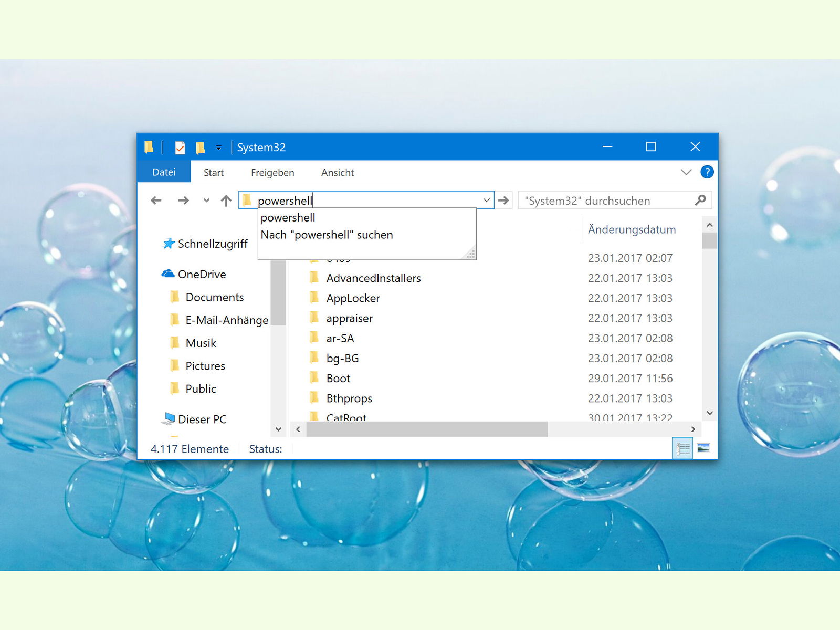This screenshot has width=840, height=630.
Task: Select the AdvancedInstallers folder
Action: pyautogui.click(x=373, y=278)
